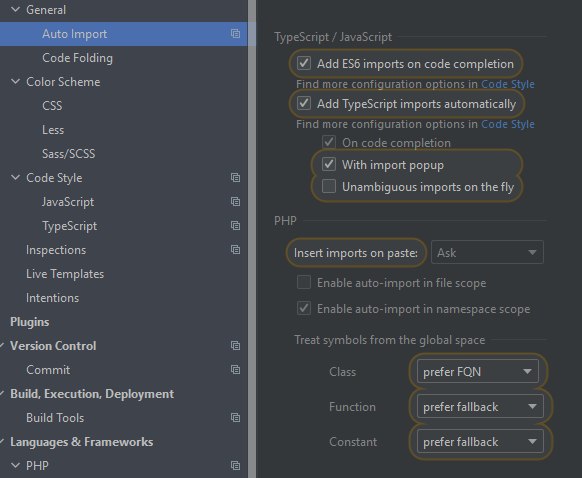Click the General tree label
The height and width of the screenshot is (478, 582).
[x=46, y=10]
